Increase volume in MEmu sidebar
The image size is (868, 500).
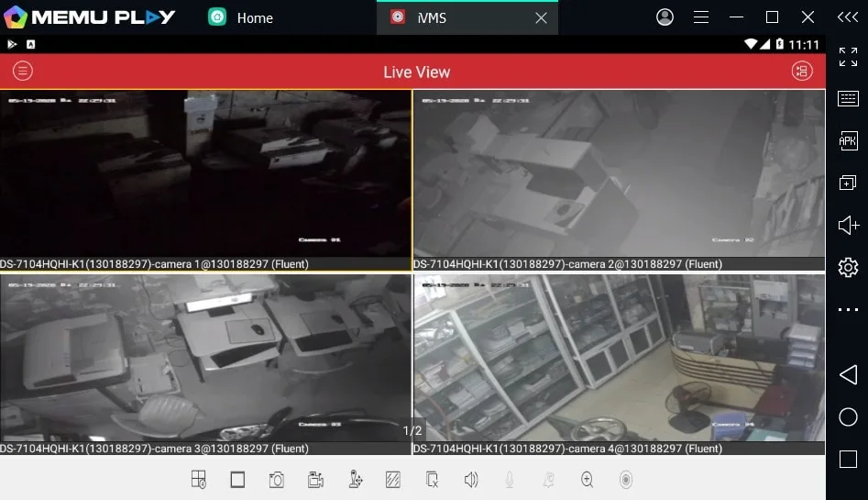(x=848, y=225)
